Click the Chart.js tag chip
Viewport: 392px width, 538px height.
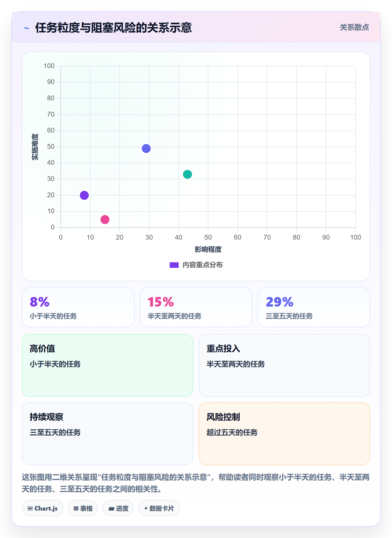pyautogui.click(x=43, y=508)
